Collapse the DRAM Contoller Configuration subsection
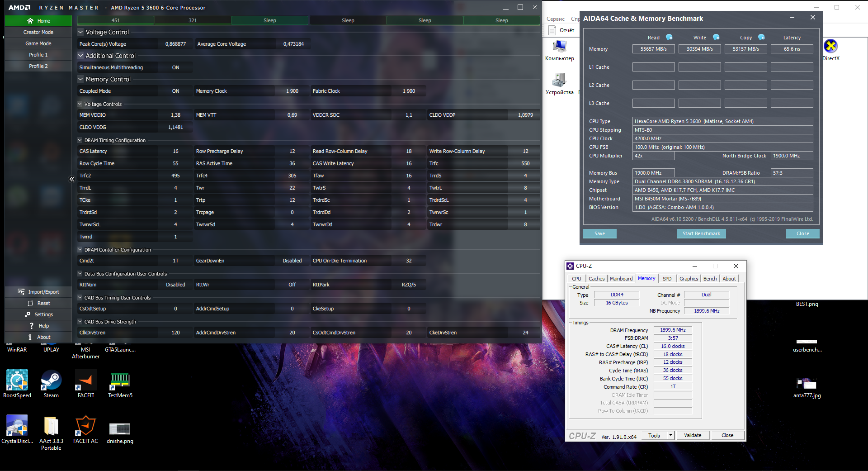Image resolution: width=868 pixels, height=471 pixels. (x=80, y=250)
